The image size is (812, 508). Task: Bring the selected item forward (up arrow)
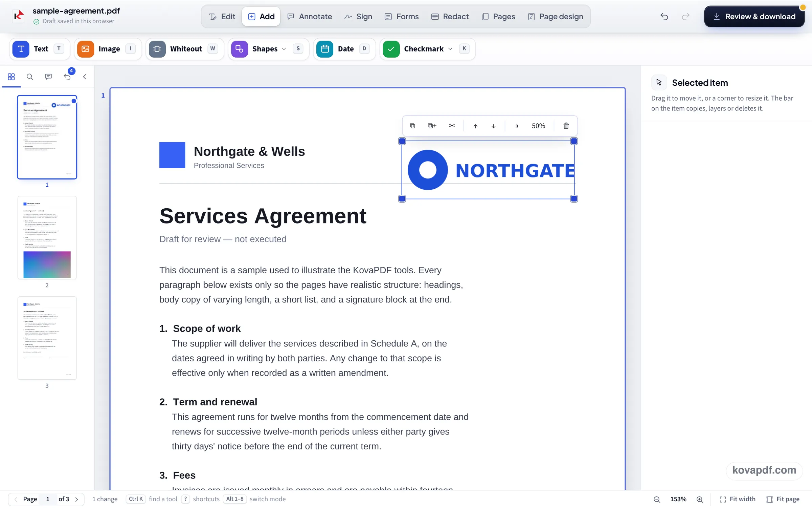click(x=475, y=126)
